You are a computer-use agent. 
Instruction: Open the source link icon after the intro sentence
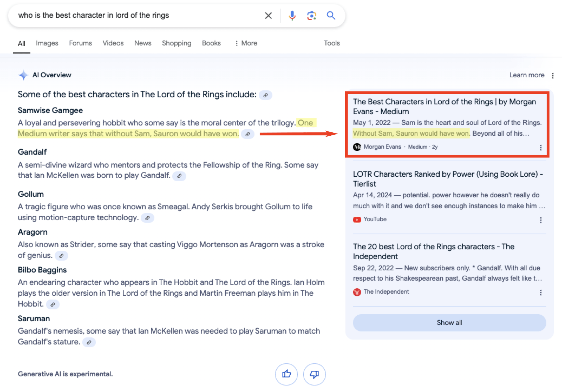(x=265, y=95)
